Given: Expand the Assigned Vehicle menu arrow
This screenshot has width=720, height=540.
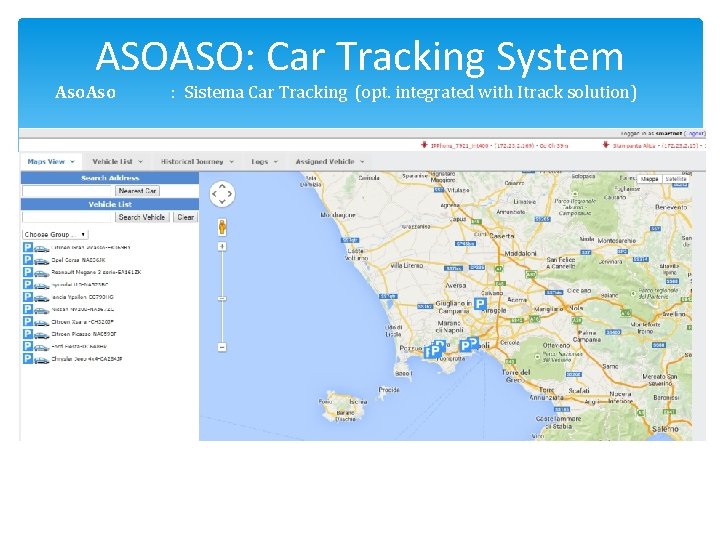Looking at the screenshot, I should (362, 162).
